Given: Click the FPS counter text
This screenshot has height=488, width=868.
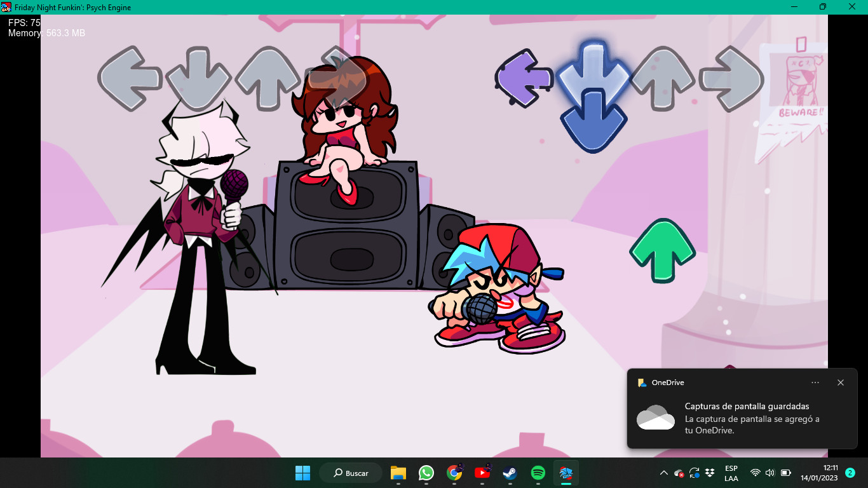Looking at the screenshot, I should pos(24,22).
